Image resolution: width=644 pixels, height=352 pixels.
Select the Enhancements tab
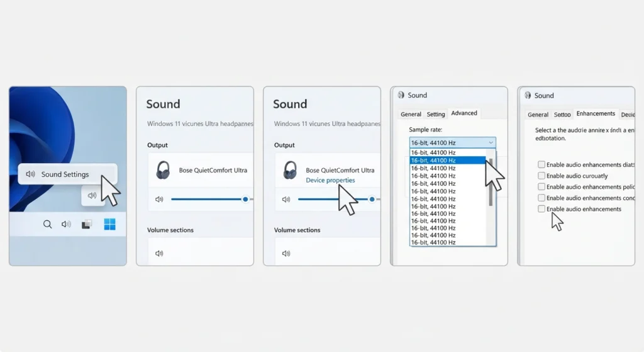coord(596,113)
